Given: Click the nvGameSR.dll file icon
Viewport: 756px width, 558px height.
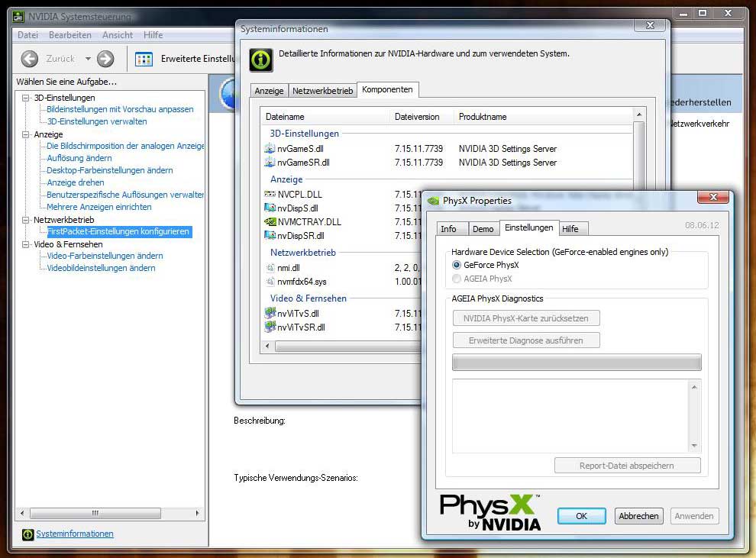Looking at the screenshot, I should coord(270,163).
